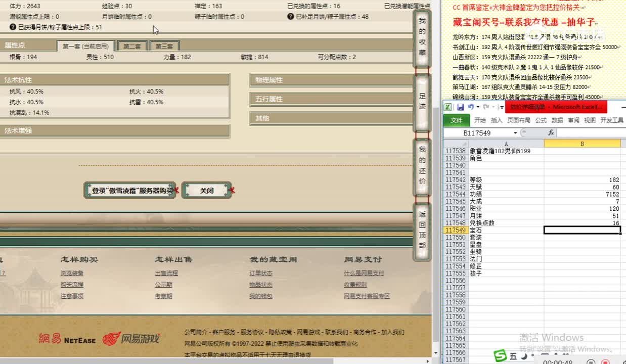
Task: Open the Customize Quick Access Toolbar dropdown
Action: point(502,107)
